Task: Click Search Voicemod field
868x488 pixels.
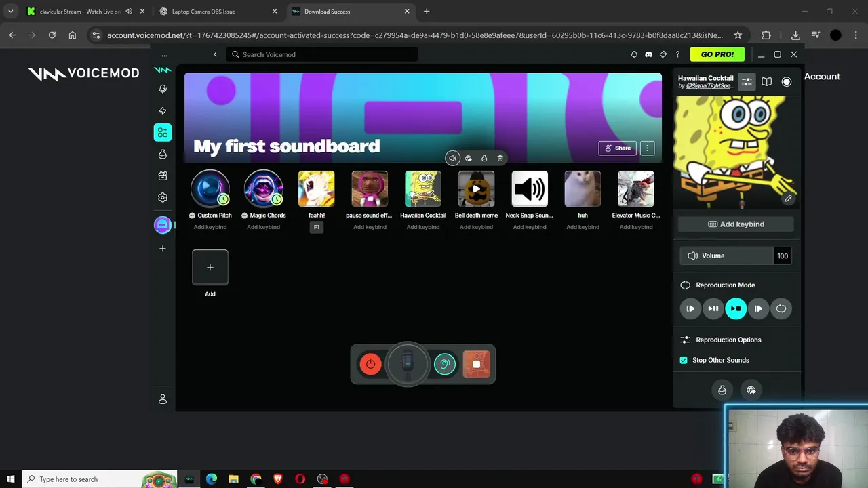Action: (322, 54)
